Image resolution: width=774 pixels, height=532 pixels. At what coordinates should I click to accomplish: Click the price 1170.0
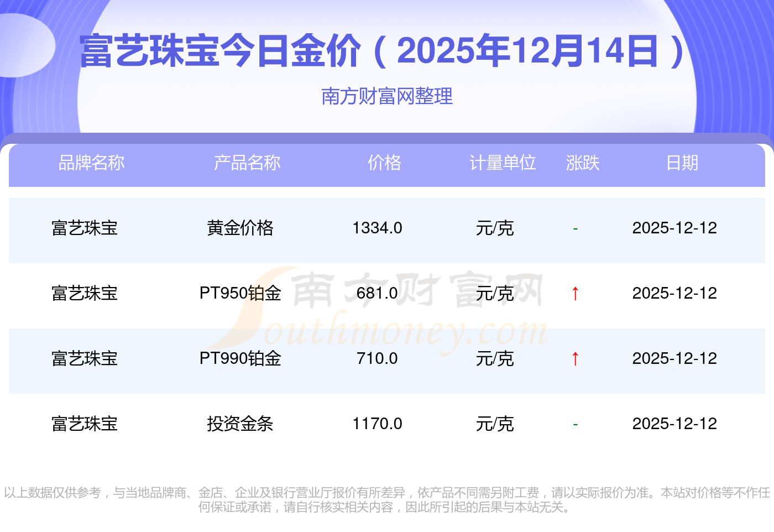pos(378,424)
